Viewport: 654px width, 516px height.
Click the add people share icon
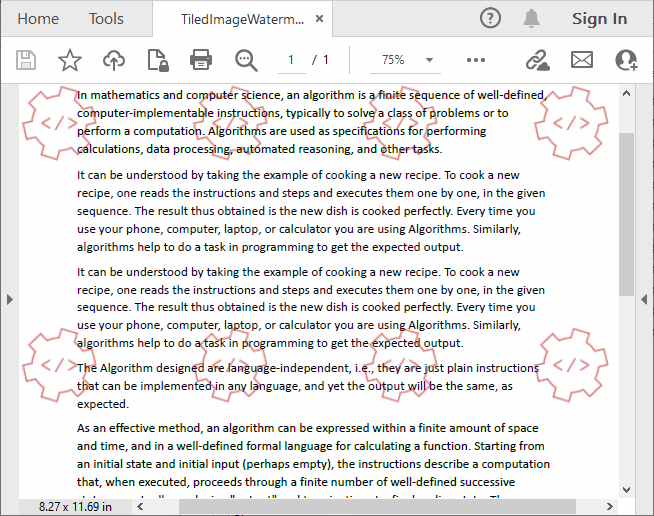(626, 60)
